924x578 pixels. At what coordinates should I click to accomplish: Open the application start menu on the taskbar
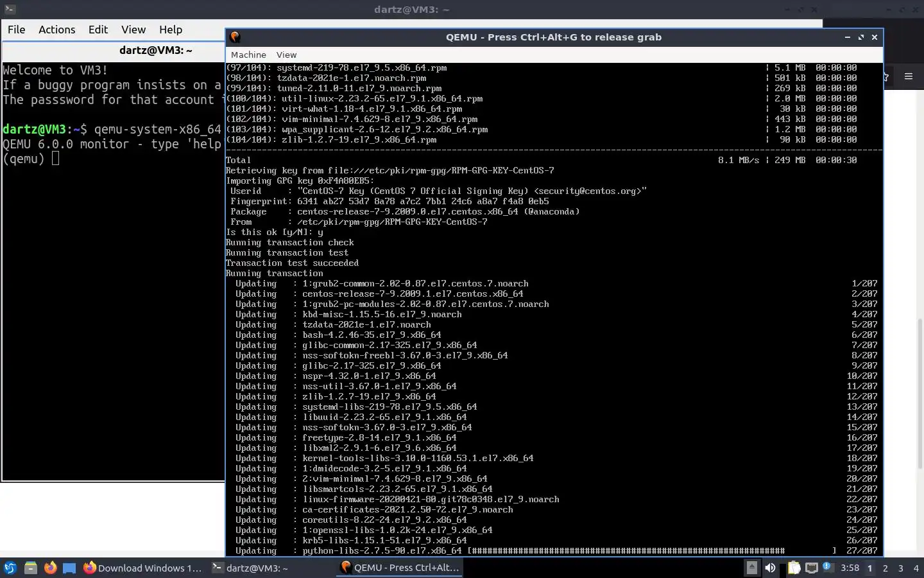coord(10,568)
